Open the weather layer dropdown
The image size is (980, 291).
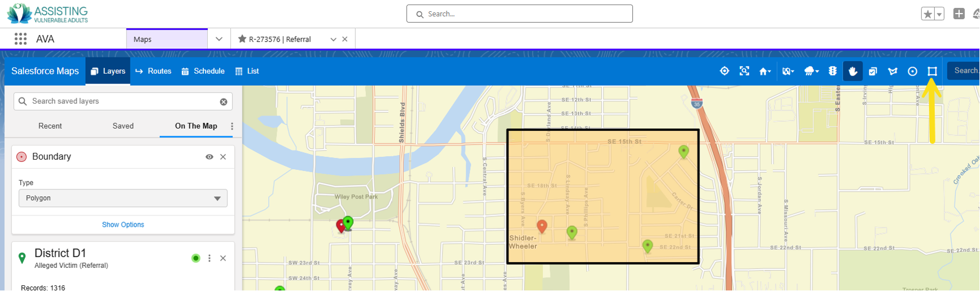(x=811, y=71)
